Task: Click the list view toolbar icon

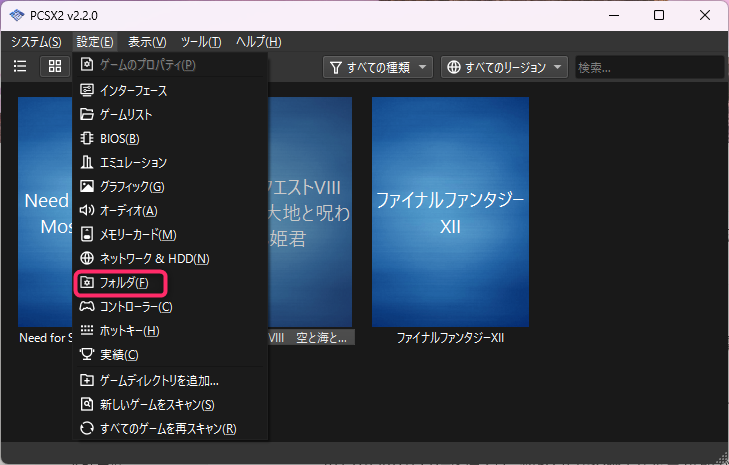Action: (x=20, y=66)
